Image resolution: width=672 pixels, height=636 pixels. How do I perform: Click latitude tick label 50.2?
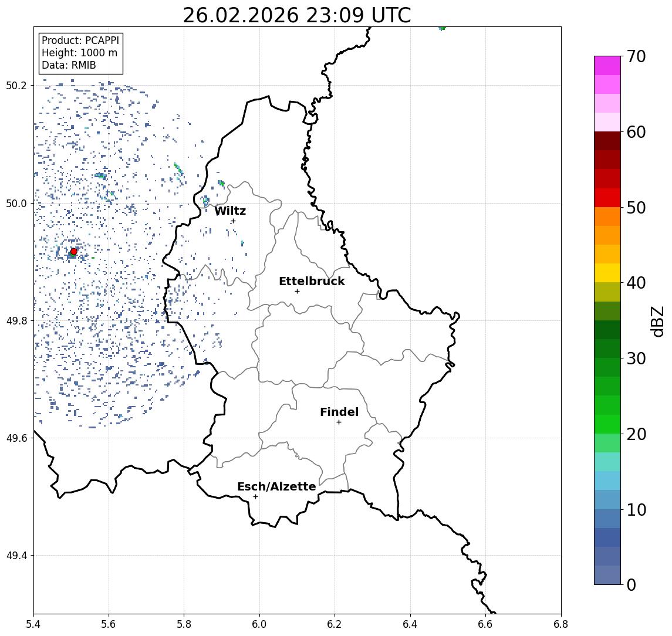(x=16, y=85)
